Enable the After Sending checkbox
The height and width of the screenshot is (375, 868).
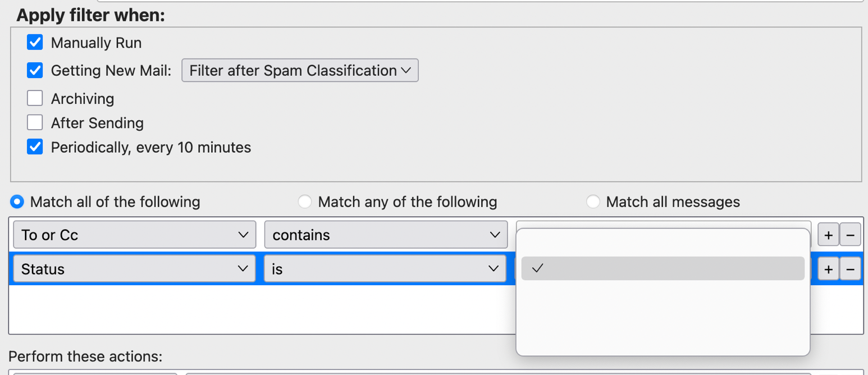35,123
